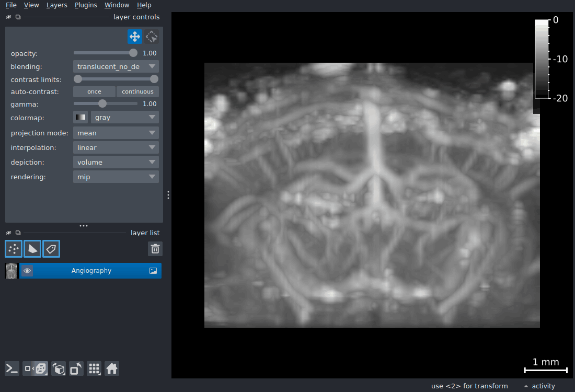Open the Window menu

pyautogui.click(x=117, y=5)
